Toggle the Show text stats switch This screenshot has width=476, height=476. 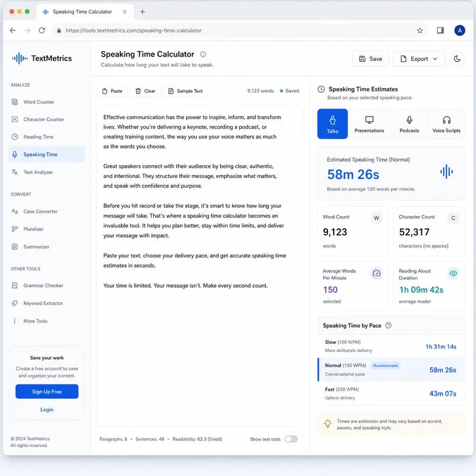[291, 439]
